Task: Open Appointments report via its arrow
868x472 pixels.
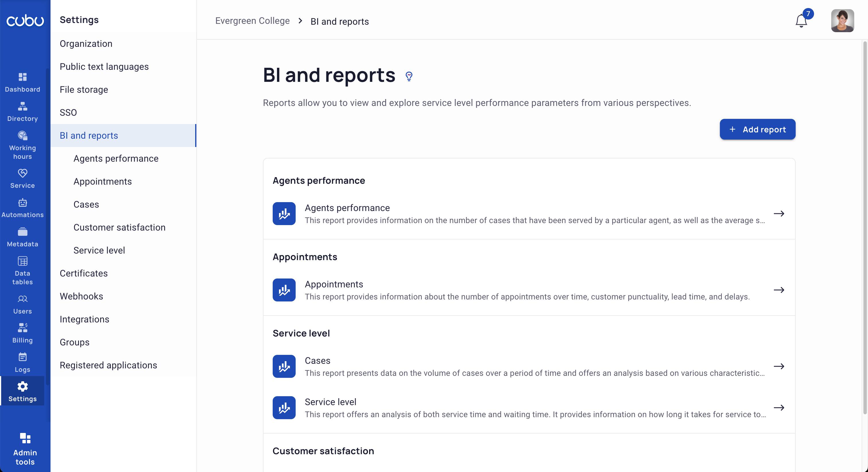Action: (779, 290)
